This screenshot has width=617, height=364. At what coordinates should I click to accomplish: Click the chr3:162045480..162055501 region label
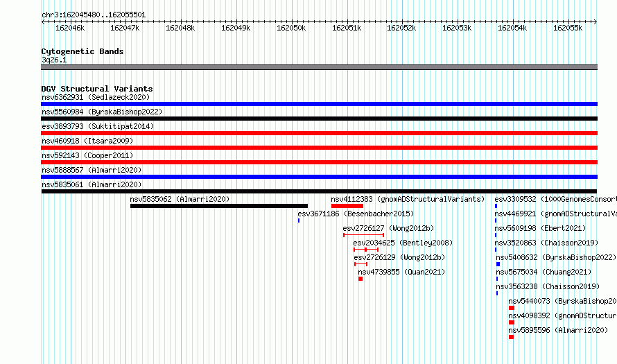94,15
